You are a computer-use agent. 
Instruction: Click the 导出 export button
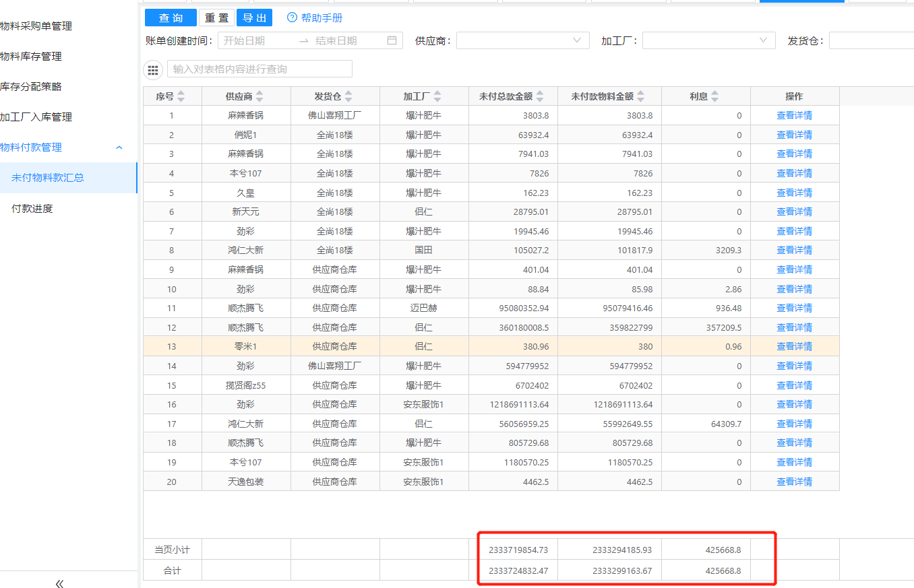(254, 18)
